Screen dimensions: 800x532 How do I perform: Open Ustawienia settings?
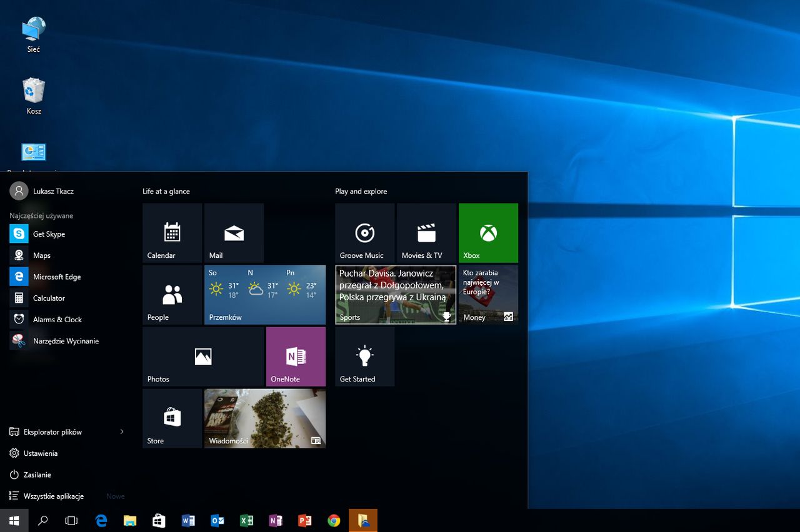[x=41, y=453]
